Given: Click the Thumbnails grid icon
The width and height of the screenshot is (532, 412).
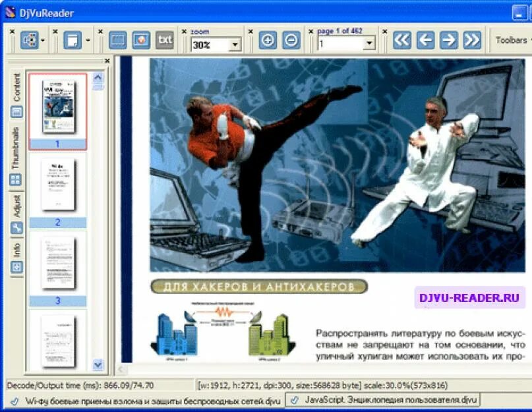Looking at the screenshot, I should (15, 179).
